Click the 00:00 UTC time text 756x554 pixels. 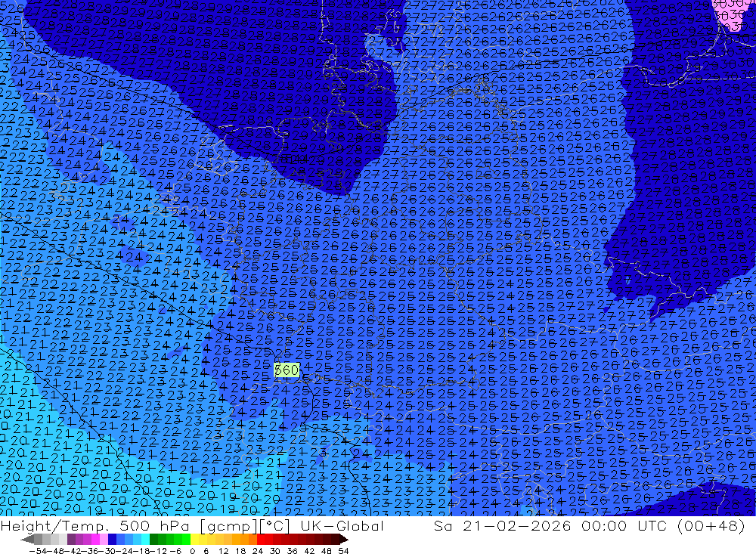pyautogui.click(x=625, y=525)
